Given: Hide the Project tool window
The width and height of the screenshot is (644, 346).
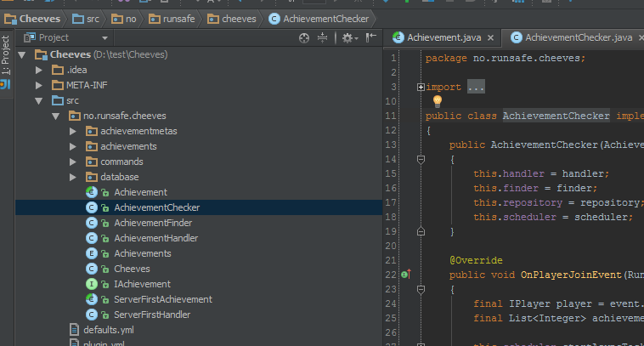Looking at the screenshot, I should point(371,37).
